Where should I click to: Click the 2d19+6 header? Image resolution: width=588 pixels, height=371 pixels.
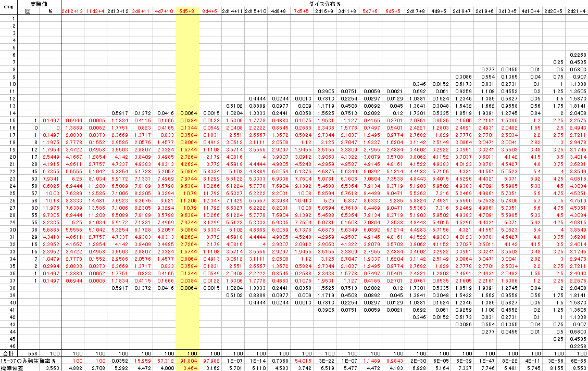tap(484, 11)
